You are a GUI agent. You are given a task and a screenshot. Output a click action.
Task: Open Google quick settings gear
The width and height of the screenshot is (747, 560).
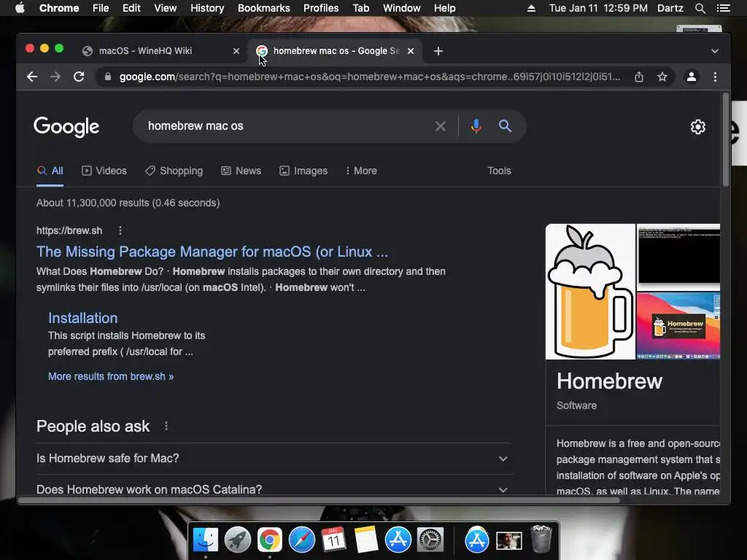click(x=698, y=127)
